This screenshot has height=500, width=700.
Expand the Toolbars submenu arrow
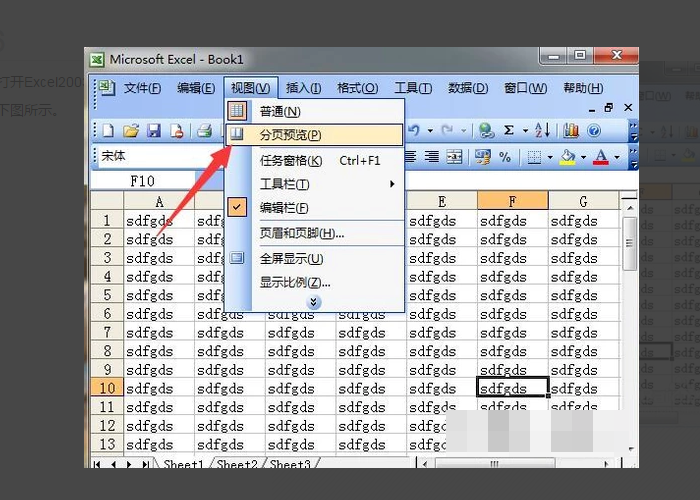pyautogui.click(x=392, y=184)
